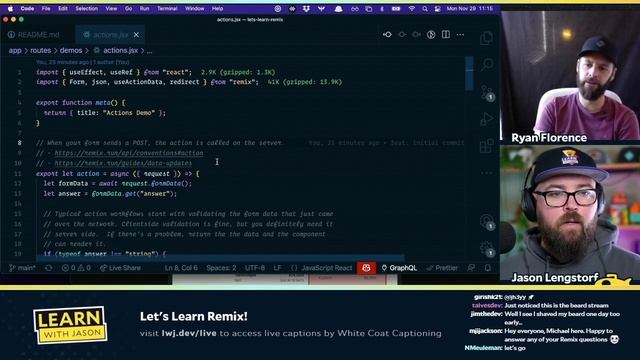Go to previous git change icon
Viewport: 640px width, 360px height.
(x=387, y=35)
